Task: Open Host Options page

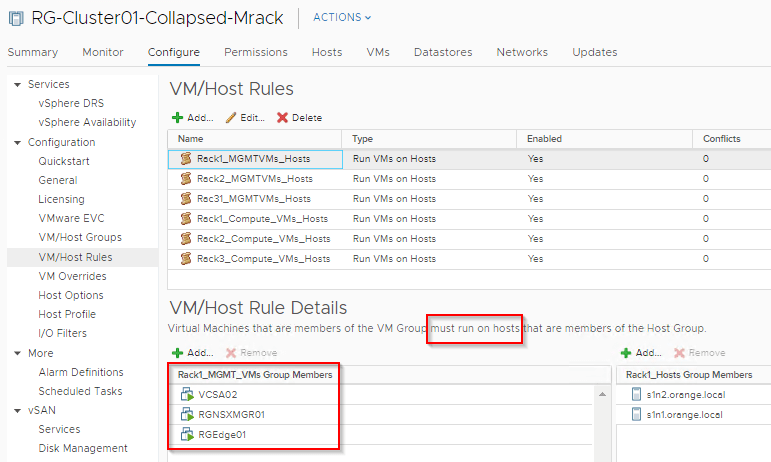Action: coord(71,295)
